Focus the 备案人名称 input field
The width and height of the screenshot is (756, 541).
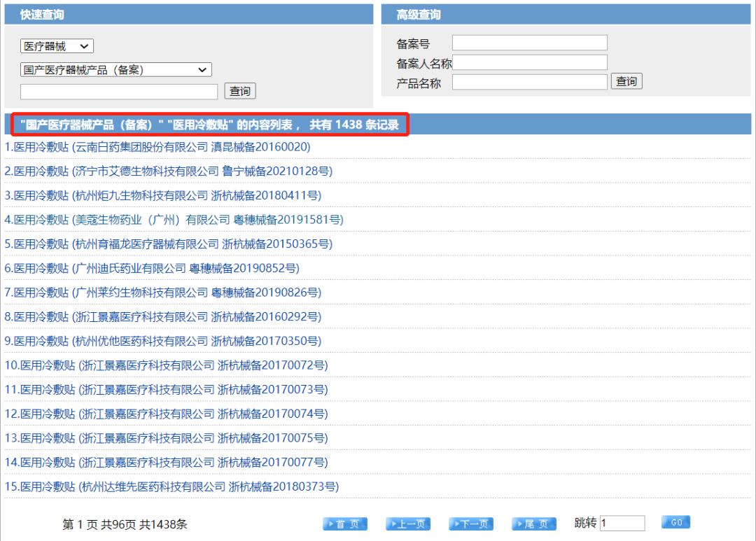[x=529, y=63]
